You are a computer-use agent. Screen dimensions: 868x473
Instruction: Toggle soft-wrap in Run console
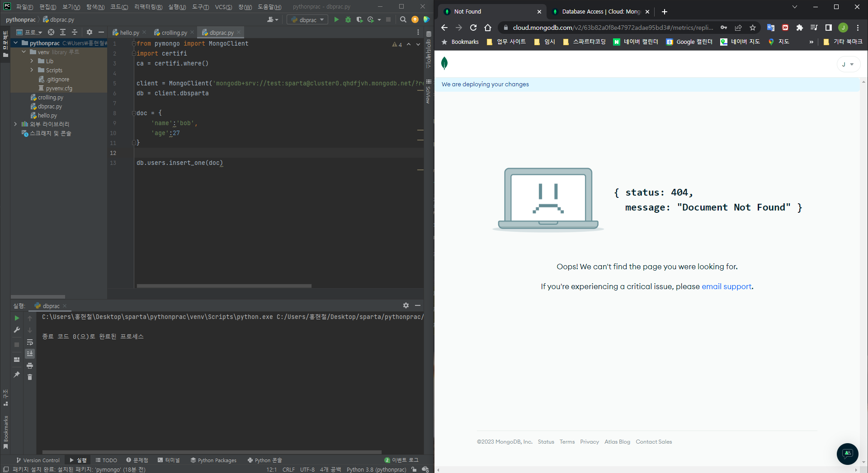click(x=30, y=342)
